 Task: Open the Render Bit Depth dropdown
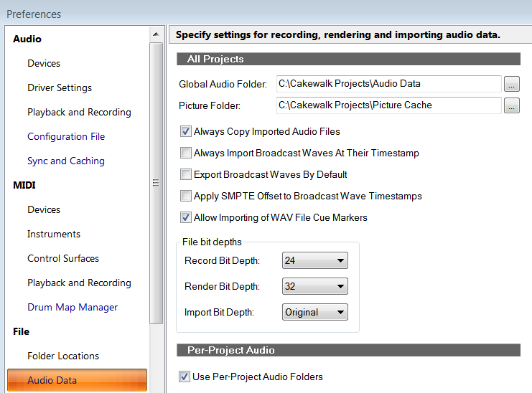pos(314,287)
